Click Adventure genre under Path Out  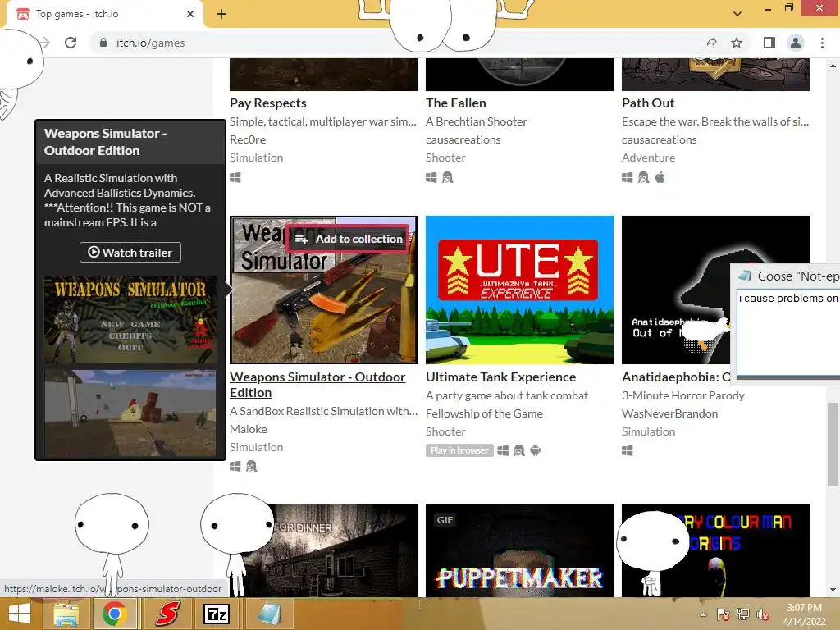click(x=648, y=157)
